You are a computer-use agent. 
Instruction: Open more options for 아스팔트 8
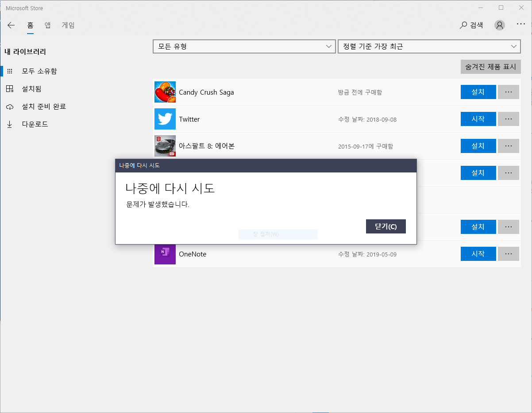pyautogui.click(x=509, y=146)
